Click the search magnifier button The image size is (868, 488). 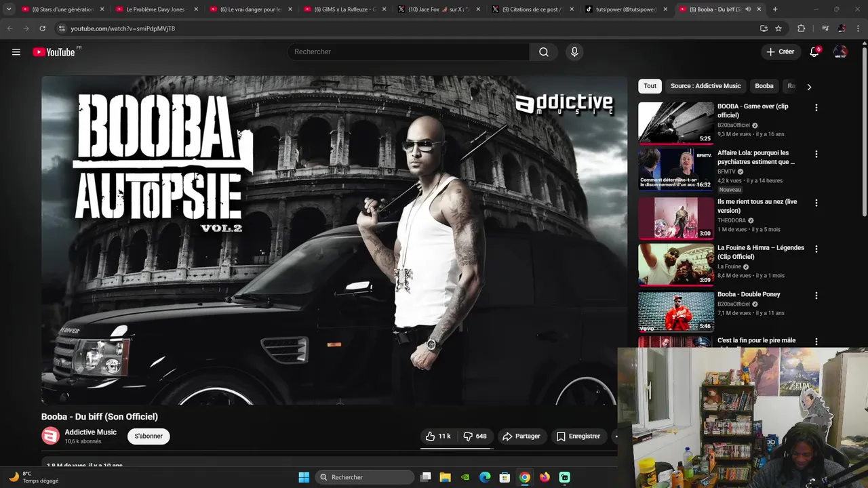(x=544, y=52)
